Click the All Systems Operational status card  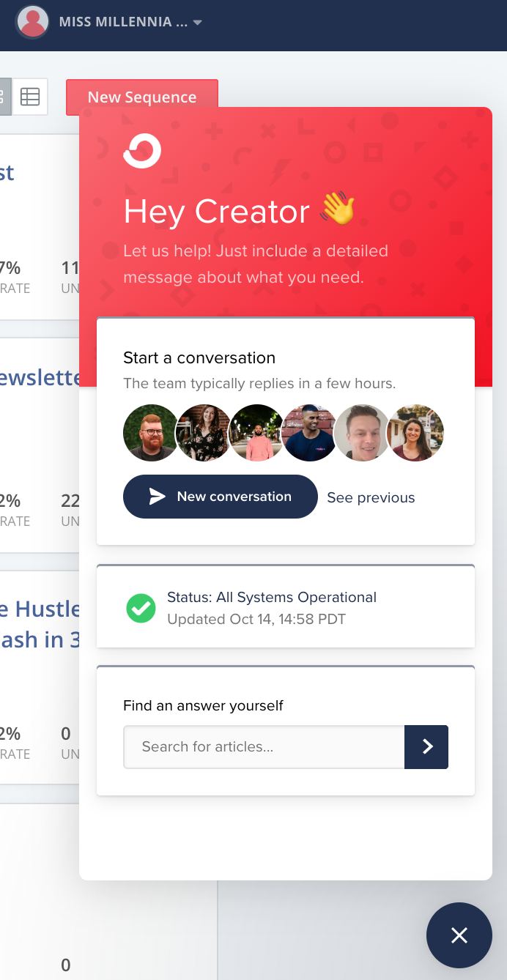(285, 606)
